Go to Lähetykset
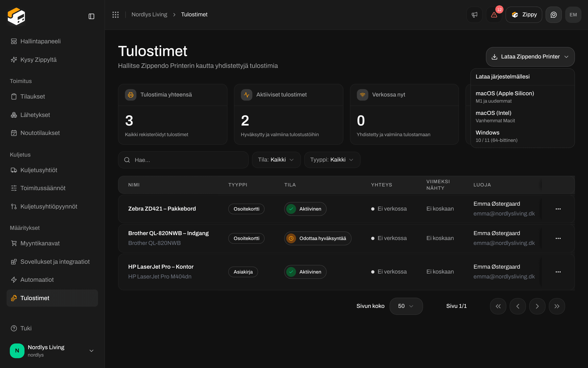 (x=52, y=115)
